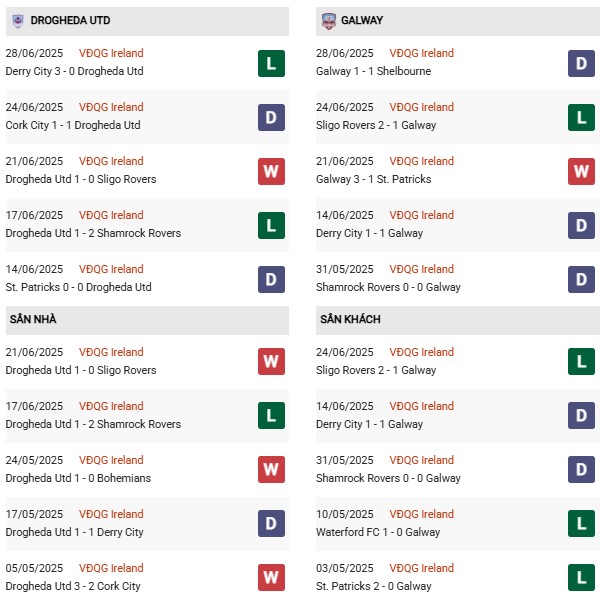Click L badge for Derry City 3-0 Drogheda
This screenshot has width=602, height=601.
271,63
